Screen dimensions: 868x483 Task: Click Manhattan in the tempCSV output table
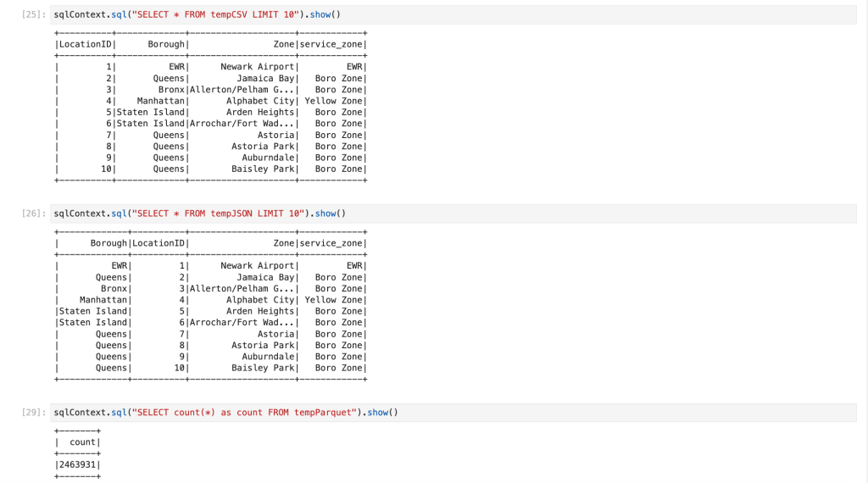point(161,101)
